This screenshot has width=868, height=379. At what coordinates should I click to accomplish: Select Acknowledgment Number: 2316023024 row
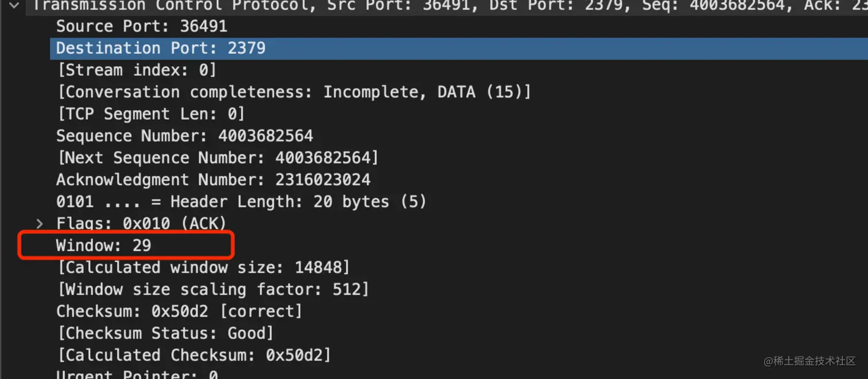213,179
